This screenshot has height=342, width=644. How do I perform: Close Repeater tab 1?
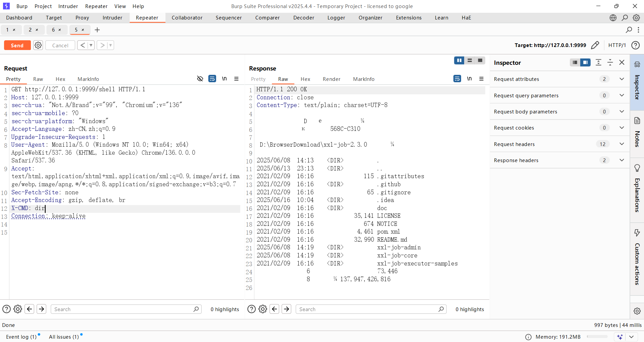click(x=14, y=30)
